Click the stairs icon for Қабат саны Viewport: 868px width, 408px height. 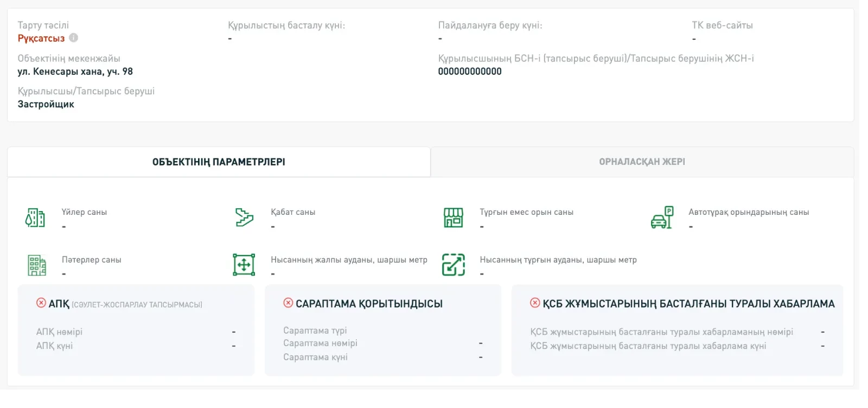pyautogui.click(x=244, y=218)
